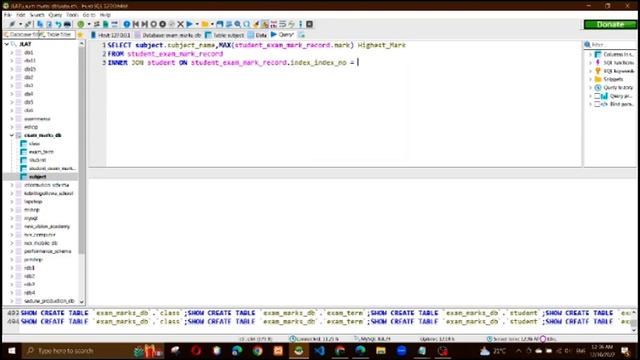Viewport: 640px width, 360px height.
Task: Switch to the Database: exam_marks_db tab
Action: tap(168, 35)
